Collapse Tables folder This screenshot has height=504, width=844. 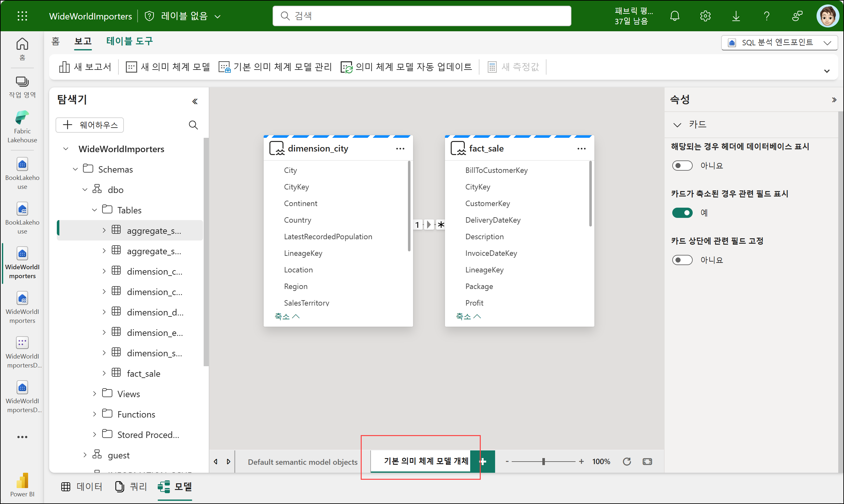point(94,210)
